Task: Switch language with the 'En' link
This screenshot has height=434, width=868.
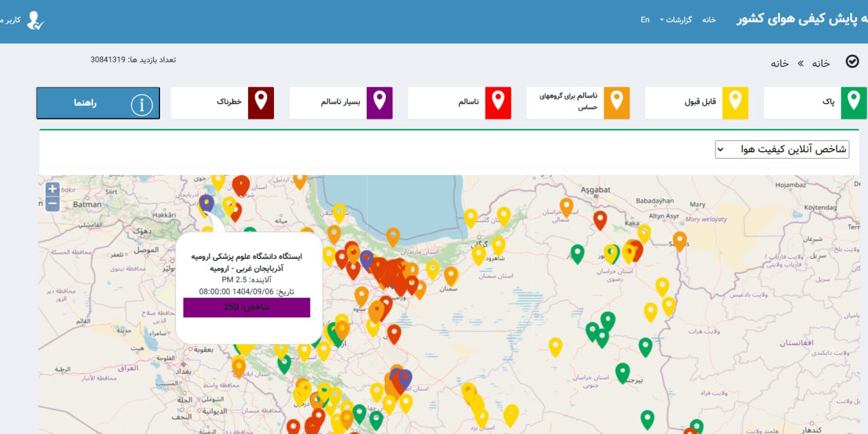Action: pyautogui.click(x=645, y=20)
